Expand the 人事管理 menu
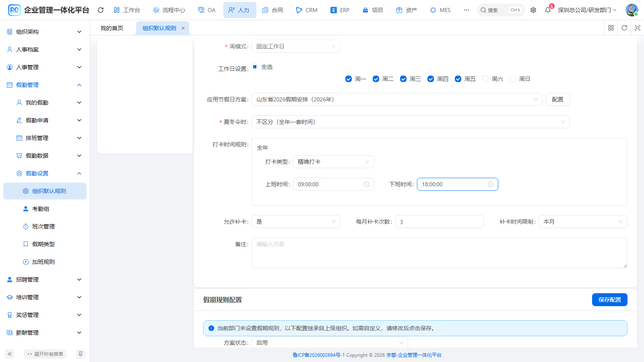644x362 pixels. coord(45,67)
